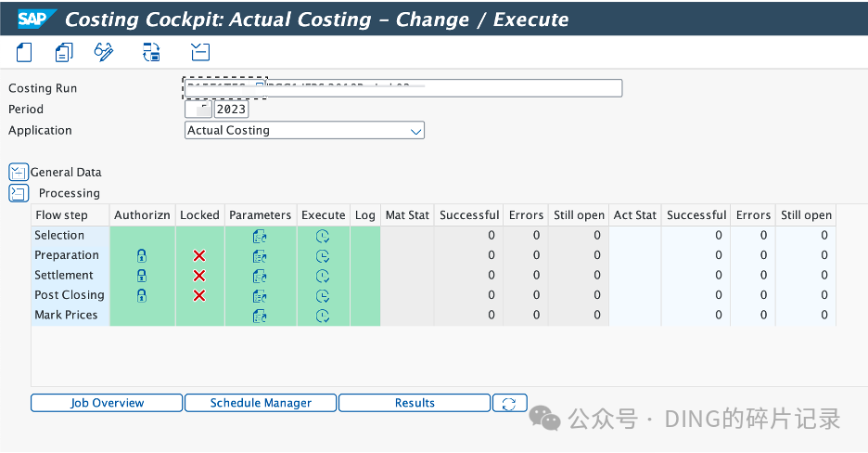This screenshot has height=453, width=868.
Task: Click the Period year field 2023
Action: [232, 110]
